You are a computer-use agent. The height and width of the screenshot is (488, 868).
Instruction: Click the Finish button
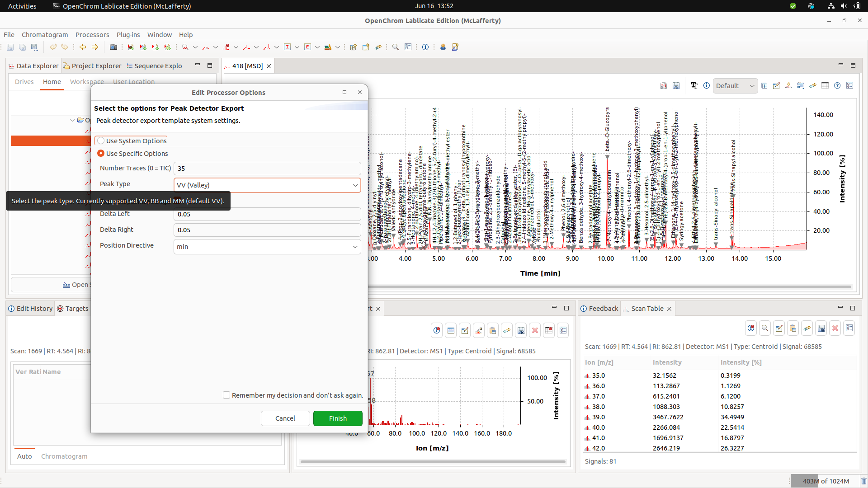point(338,418)
